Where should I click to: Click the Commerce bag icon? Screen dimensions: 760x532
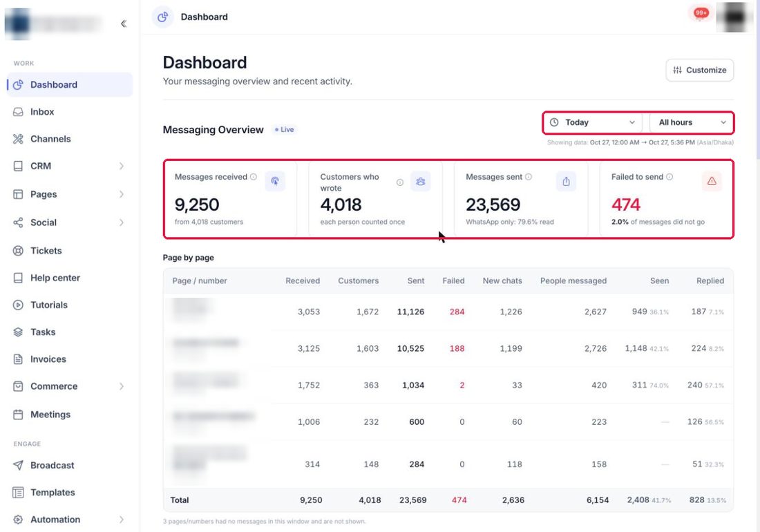18,386
